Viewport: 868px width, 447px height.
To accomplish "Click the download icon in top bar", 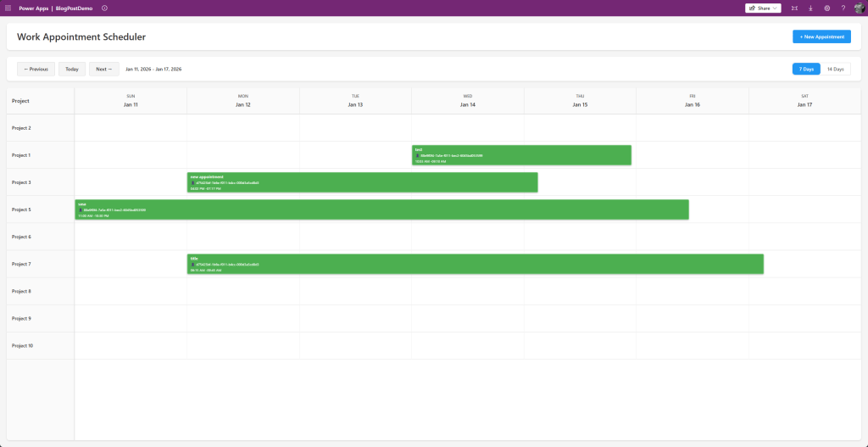I will [810, 8].
